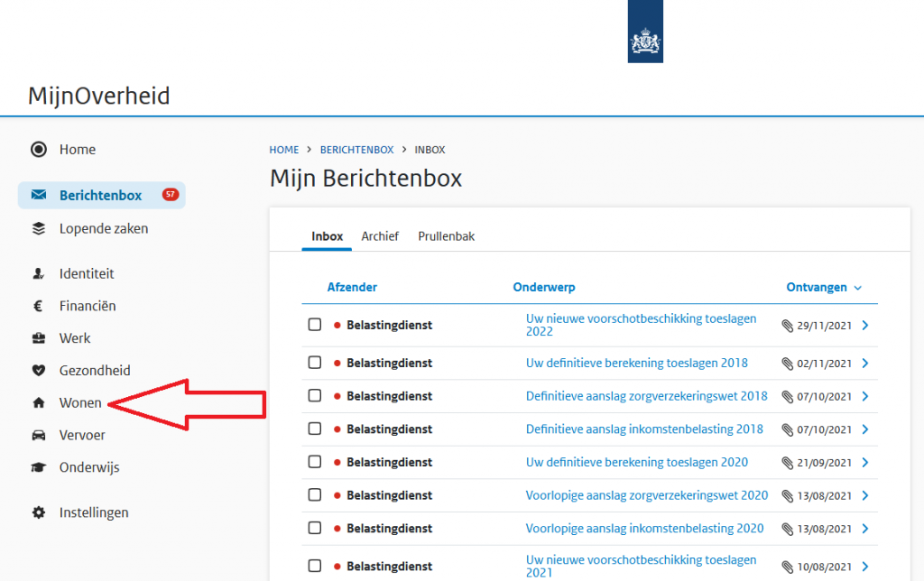Click the Vervoer car icon
924x581 pixels.
tap(38, 436)
